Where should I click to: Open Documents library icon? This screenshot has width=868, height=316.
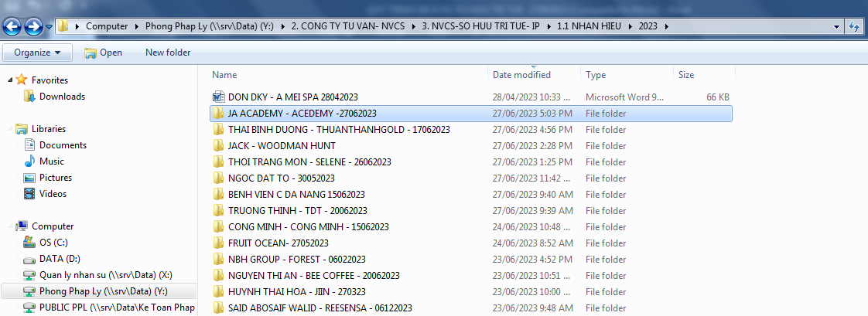[x=29, y=144]
